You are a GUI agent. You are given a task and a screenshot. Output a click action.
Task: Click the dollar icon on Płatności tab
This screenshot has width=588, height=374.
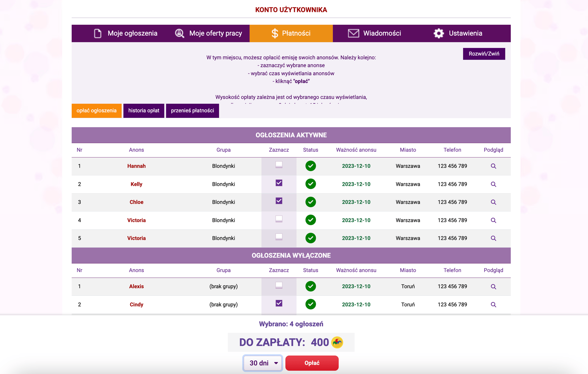click(x=275, y=33)
